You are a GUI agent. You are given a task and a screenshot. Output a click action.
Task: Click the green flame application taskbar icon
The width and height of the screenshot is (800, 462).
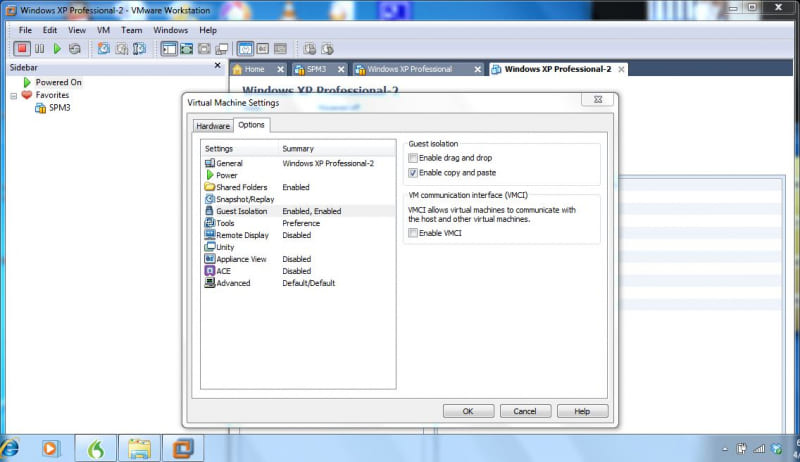click(96, 448)
